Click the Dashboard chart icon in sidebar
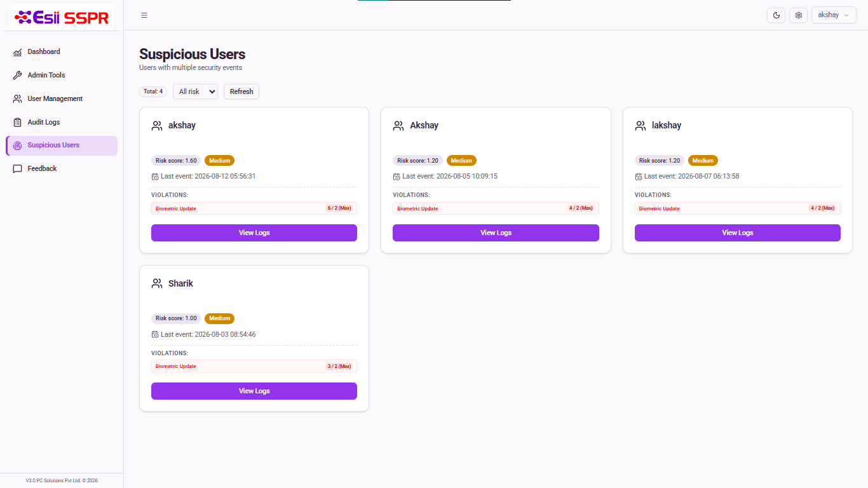The width and height of the screenshot is (868, 488). click(x=18, y=52)
